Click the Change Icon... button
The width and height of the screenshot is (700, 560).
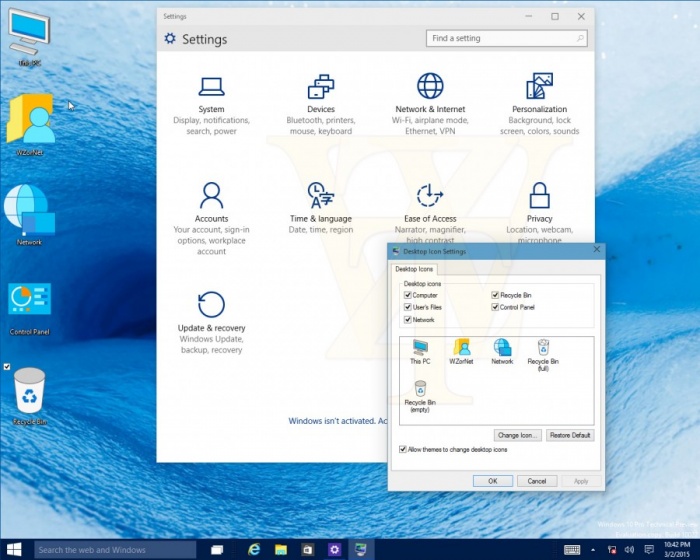coord(518,436)
